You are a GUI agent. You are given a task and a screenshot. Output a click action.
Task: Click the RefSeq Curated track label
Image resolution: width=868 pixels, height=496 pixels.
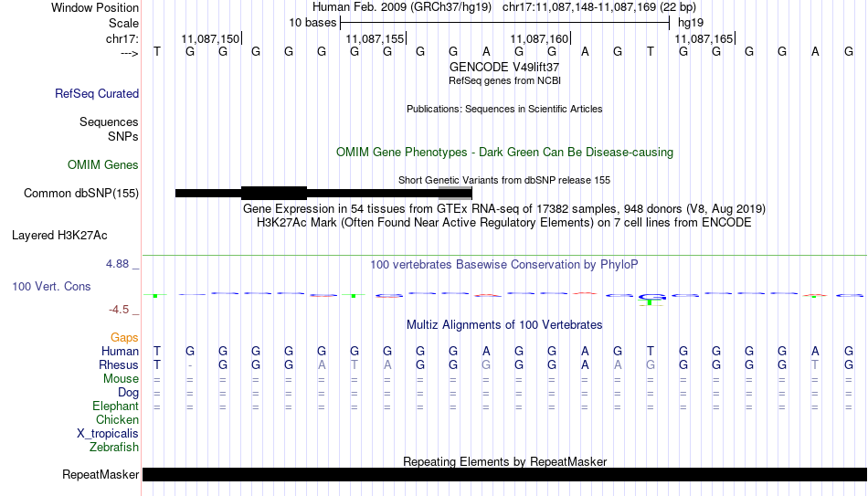click(96, 93)
